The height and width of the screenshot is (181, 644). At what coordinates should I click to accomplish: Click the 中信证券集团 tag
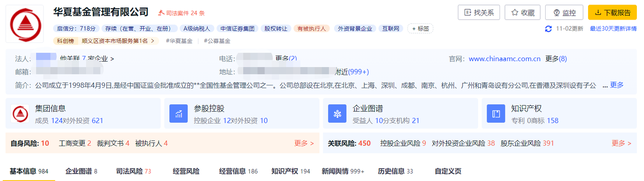pos(237,29)
